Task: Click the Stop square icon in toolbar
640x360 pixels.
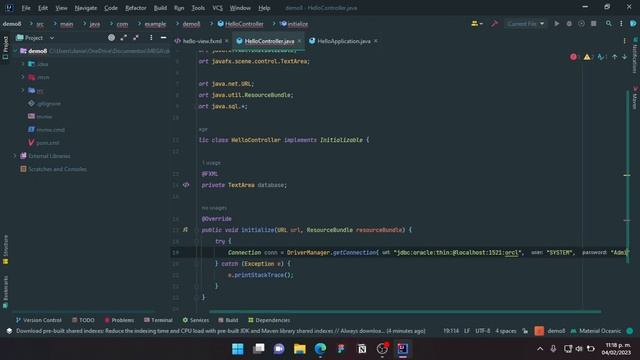Action: (x=593, y=24)
